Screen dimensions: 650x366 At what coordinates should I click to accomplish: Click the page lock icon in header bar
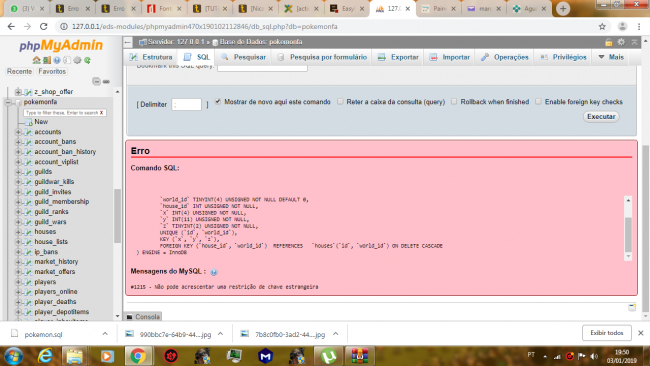[608, 42]
